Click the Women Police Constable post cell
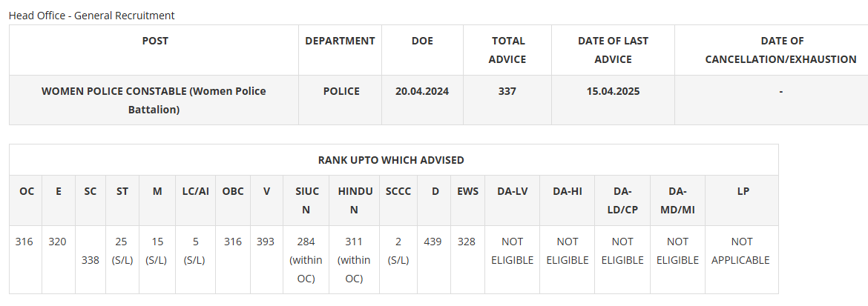This screenshot has width=868, height=306. pos(154,100)
